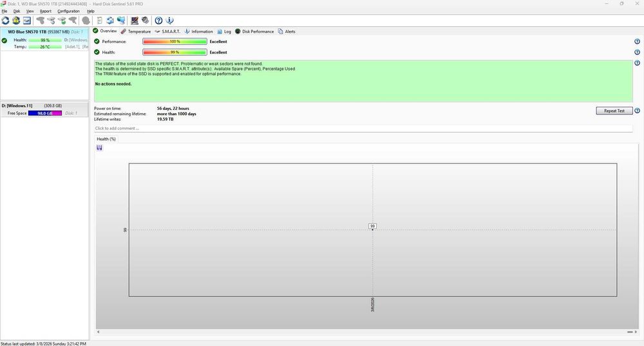Viewport: 644px width, 346px height.
Task: Click the graph scrollbar left arrow
Action: [x=98, y=332]
